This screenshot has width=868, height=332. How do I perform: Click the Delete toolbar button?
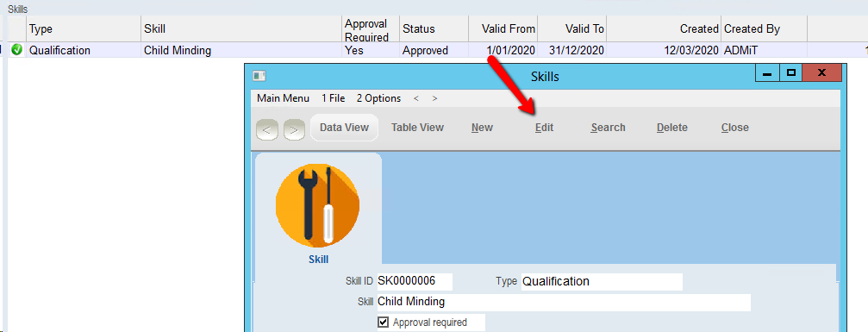672,128
